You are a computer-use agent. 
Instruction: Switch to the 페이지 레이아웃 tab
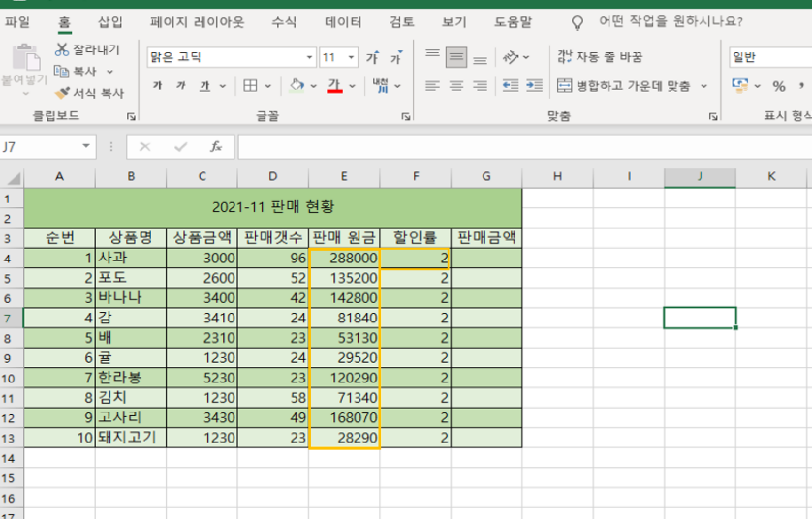coord(198,22)
